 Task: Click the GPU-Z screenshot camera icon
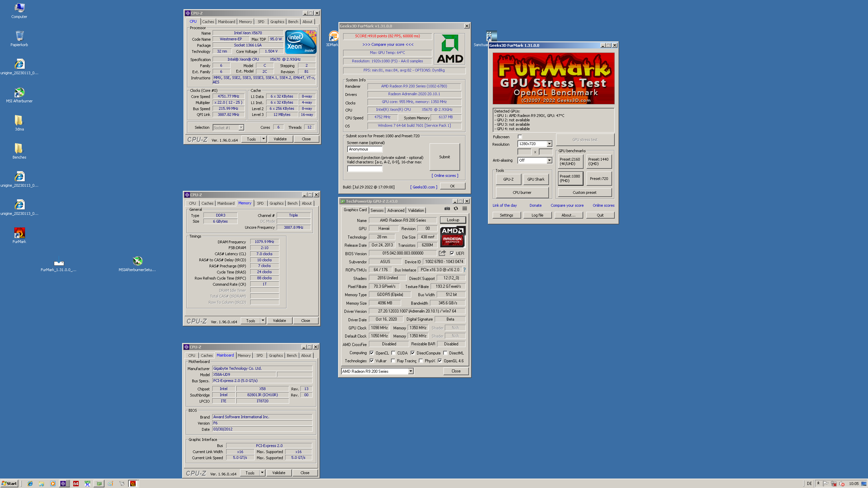pyautogui.click(x=447, y=209)
